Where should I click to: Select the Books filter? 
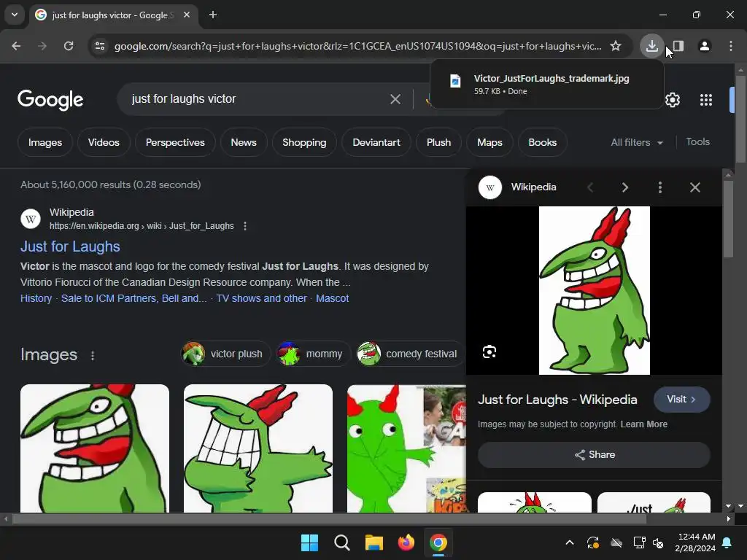click(542, 142)
